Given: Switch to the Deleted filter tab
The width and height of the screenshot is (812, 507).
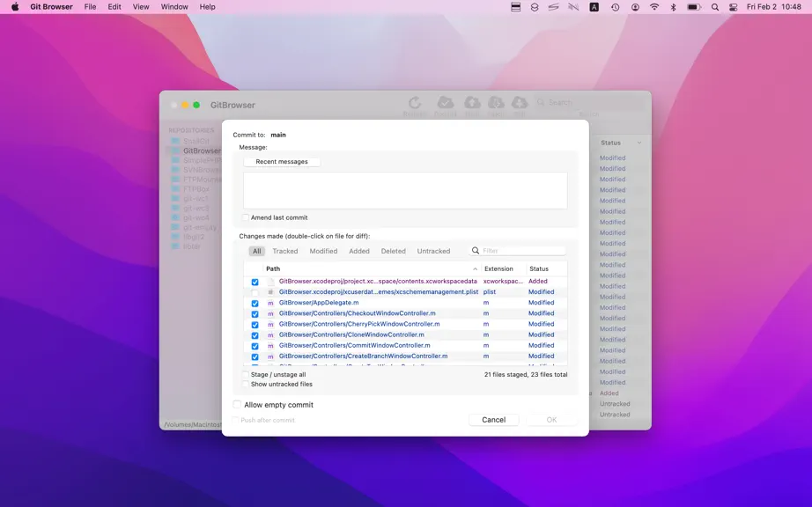Looking at the screenshot, I should [394, 251].
